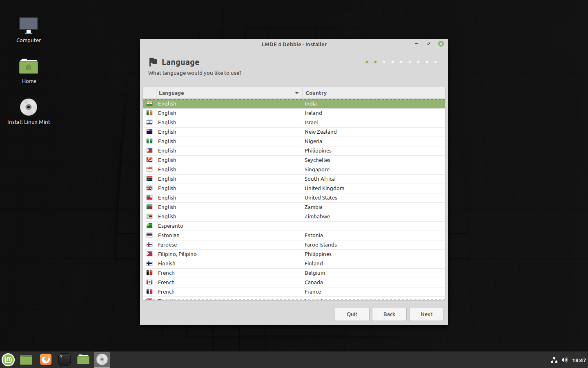Click the volume tray icon
588x368 pixels.
565,360
